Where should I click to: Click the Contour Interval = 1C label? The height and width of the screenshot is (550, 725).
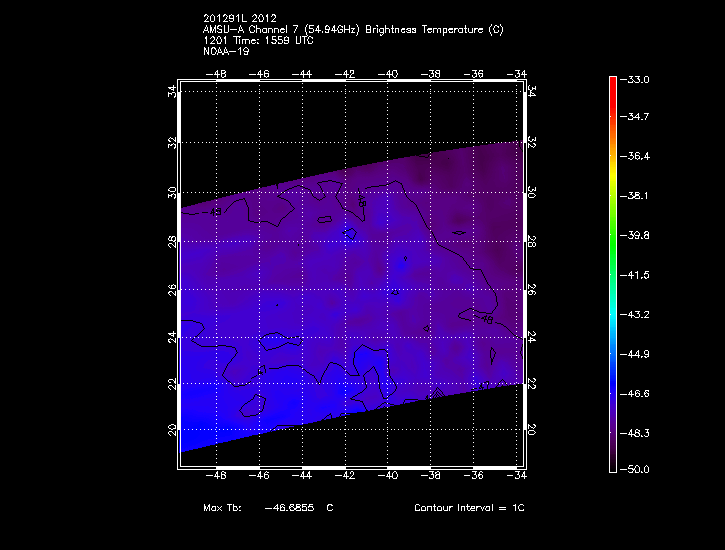469,508
